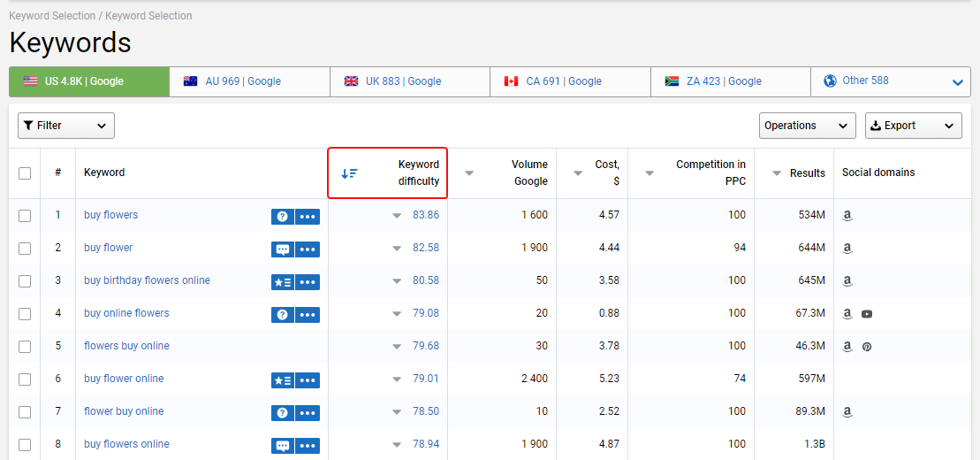Click chat bubble icon for buy flowers online
980x460 pixels.
coord(283,446)
